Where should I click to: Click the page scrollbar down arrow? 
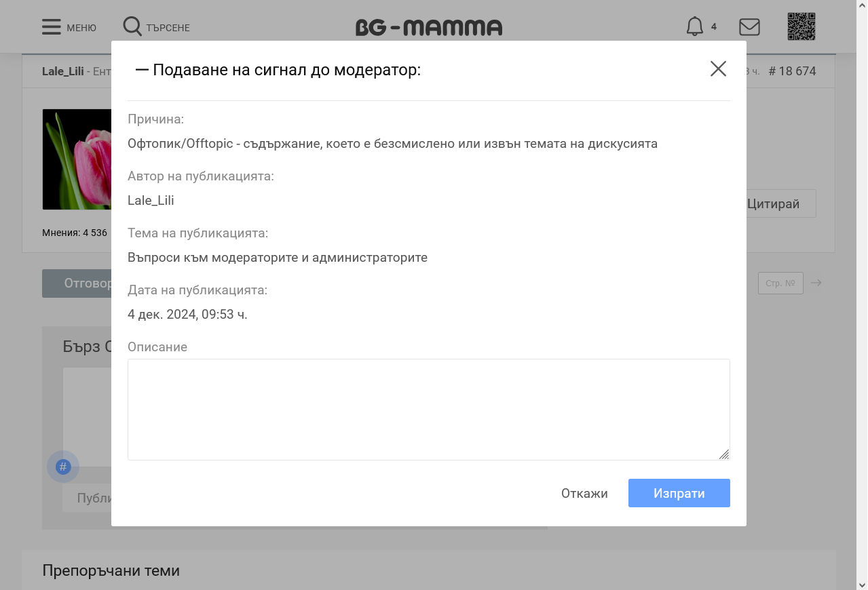862,584
